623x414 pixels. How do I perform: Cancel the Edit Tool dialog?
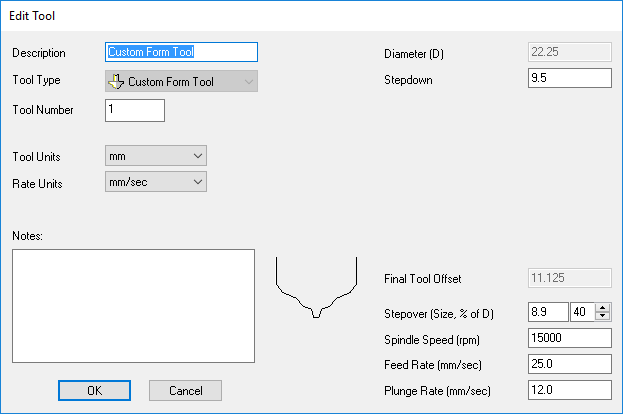185,390
